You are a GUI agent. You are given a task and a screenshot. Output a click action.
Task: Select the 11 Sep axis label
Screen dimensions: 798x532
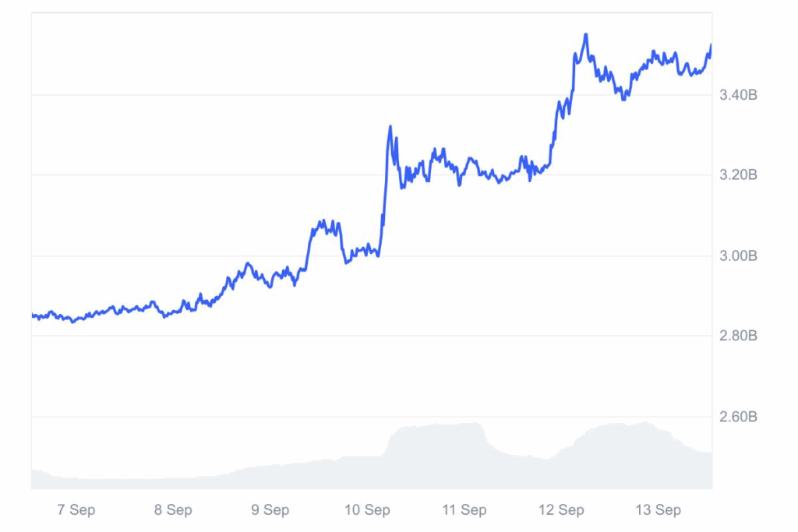pyautogui.click(x=464, y=510)
